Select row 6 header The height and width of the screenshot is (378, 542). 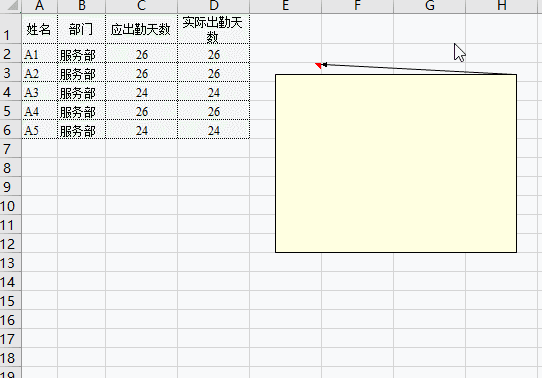point(10,129)
